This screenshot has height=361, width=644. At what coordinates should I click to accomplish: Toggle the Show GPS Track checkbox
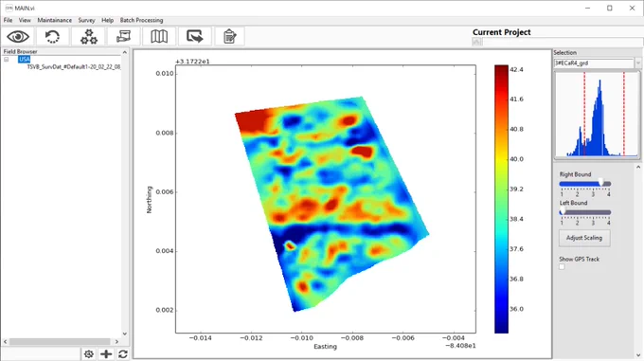click(x=562, y=267)
